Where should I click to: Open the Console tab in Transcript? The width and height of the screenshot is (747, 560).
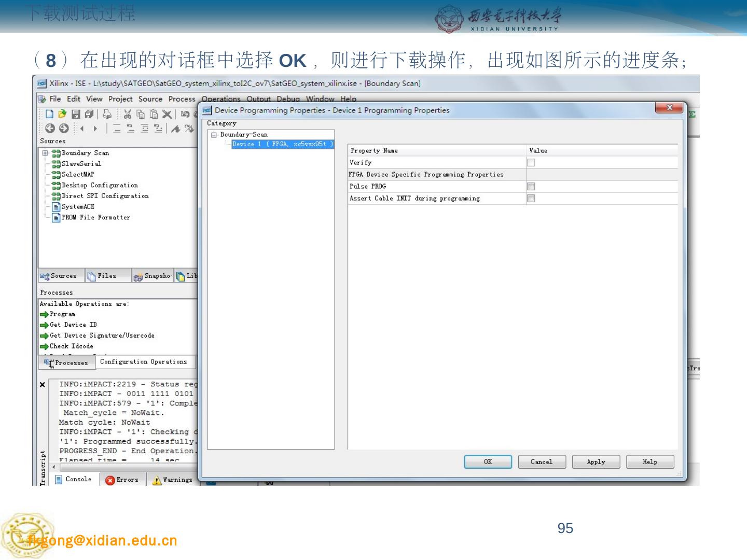[74, 480]
